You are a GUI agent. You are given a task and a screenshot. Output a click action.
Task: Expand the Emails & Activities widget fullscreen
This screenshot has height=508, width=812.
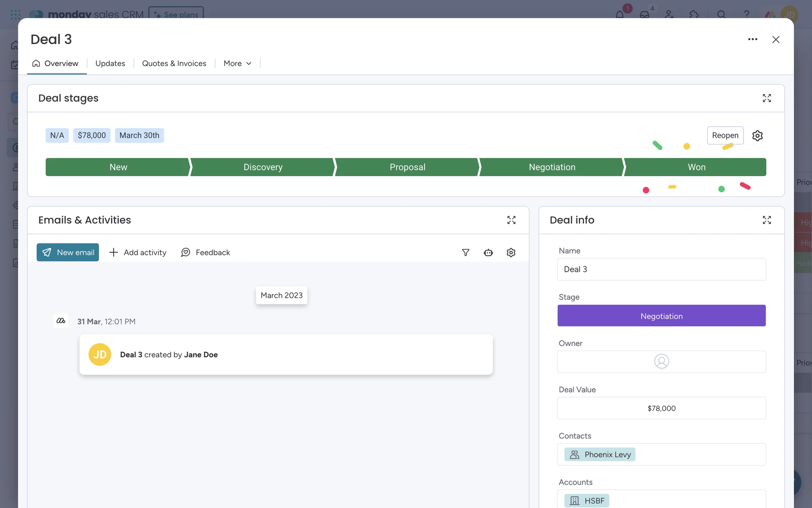511,220
